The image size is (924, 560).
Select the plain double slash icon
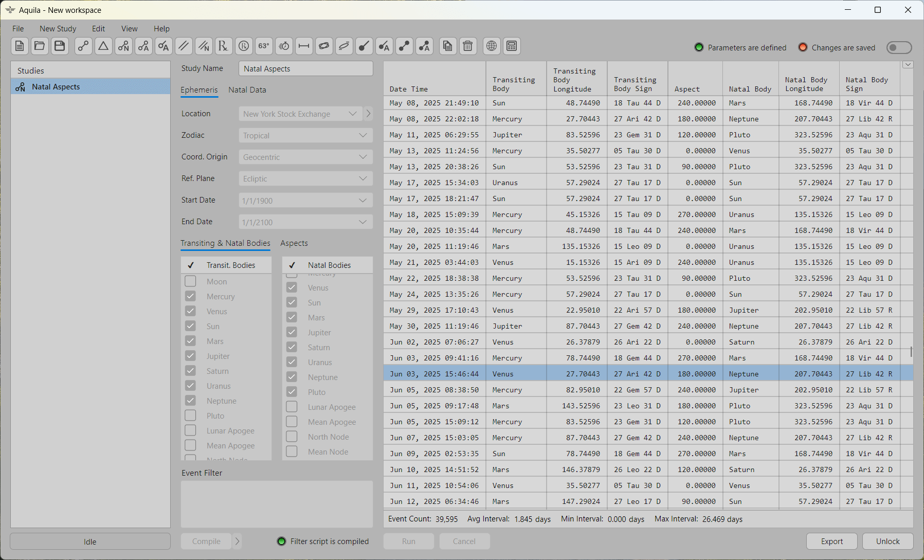[x=184, y=46]
